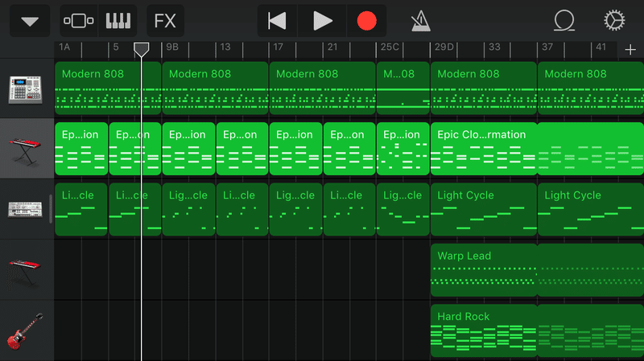This screenshot has width=644, height=361.
Task: Select Modern 808 region starting at bar 9B
Action: (215, 88)
